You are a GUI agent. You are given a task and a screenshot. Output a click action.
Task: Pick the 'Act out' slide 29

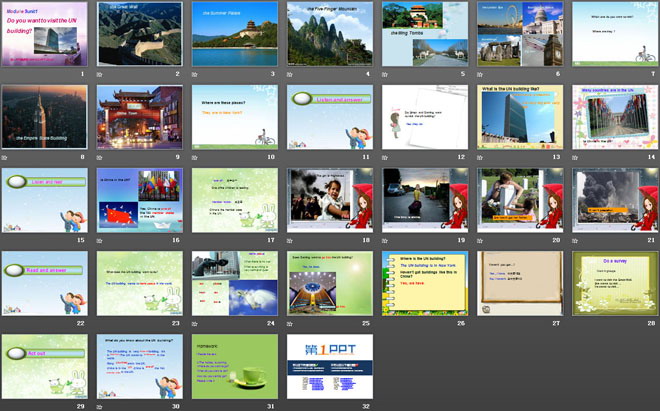point(43,366)
